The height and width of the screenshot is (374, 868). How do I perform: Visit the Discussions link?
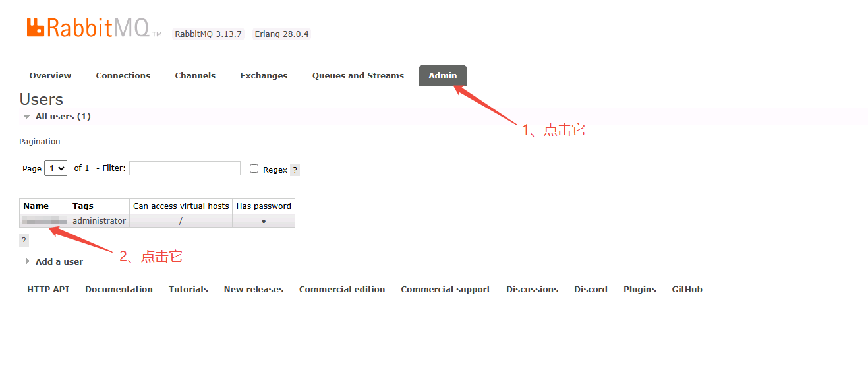coord(533,289)
